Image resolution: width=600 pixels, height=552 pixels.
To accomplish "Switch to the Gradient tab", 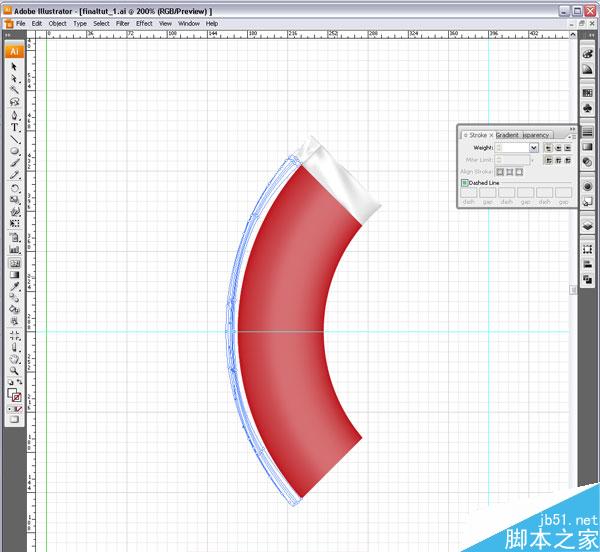I will point(507,135).
